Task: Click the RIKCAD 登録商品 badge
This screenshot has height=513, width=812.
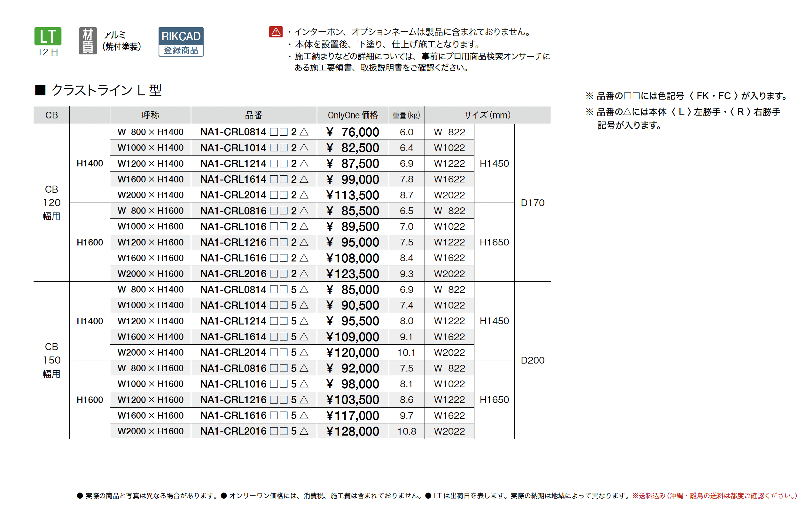Action: [181, 42]
